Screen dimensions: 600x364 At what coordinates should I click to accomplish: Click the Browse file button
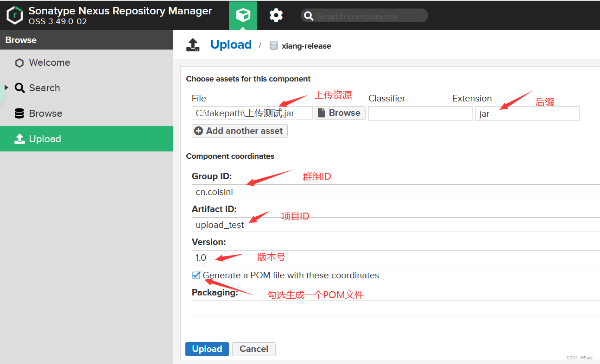[340, 113]
